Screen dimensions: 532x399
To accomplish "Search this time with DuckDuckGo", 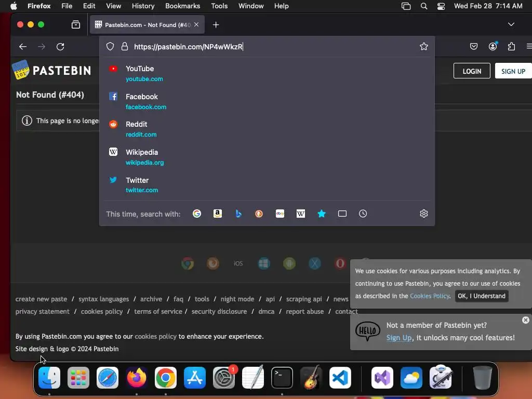I will (259, 214).
